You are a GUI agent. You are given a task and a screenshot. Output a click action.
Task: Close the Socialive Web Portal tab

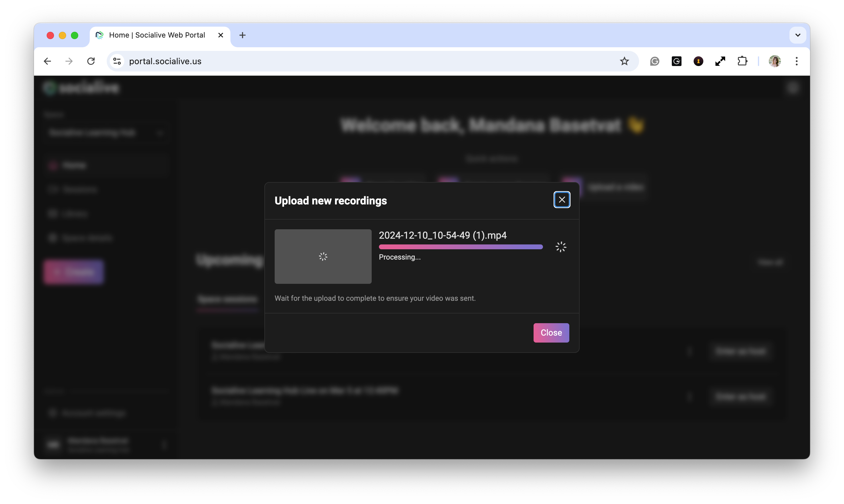pyautogui.click(x=220, y=35)
